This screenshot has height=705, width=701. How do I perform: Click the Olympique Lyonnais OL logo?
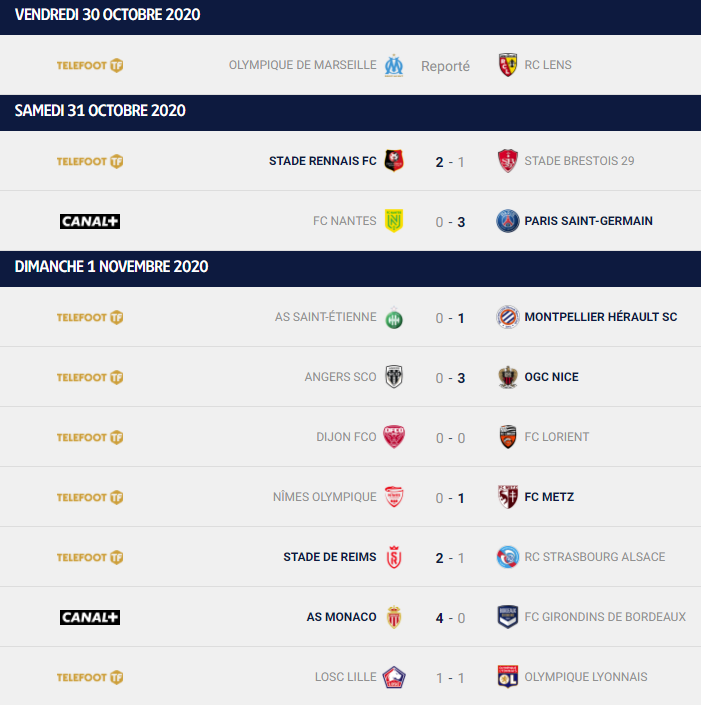point(508,677)
